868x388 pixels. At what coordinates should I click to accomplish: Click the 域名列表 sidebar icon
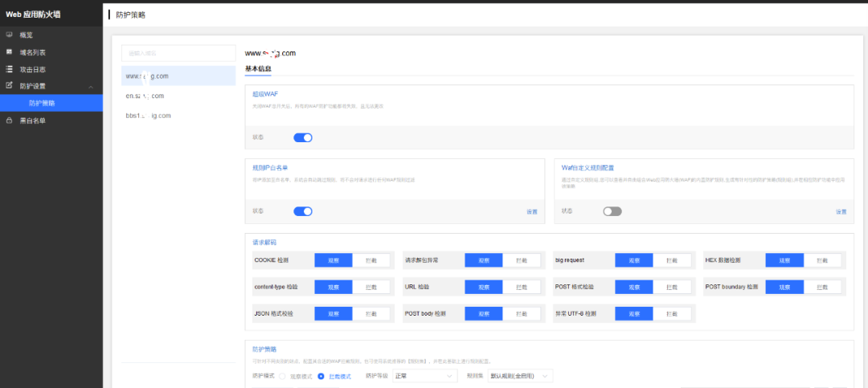[x=9, y=52]
